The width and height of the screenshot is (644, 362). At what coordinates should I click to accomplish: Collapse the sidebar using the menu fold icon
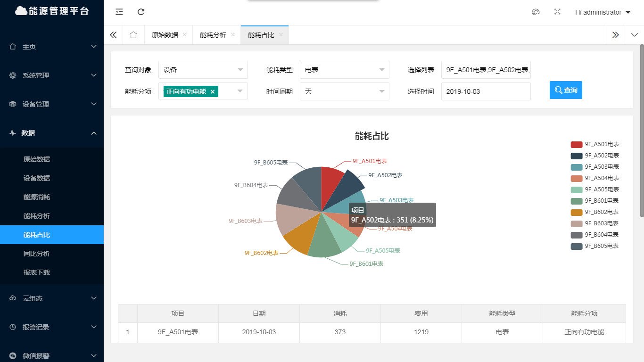[x=119, y=12]
